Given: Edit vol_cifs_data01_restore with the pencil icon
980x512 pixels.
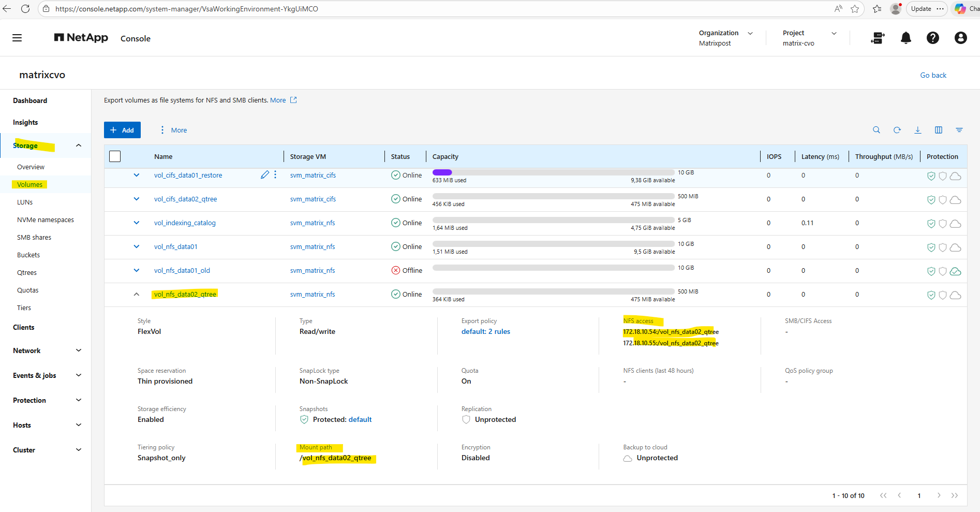Looking at the screenshot, I should [264, 175].
